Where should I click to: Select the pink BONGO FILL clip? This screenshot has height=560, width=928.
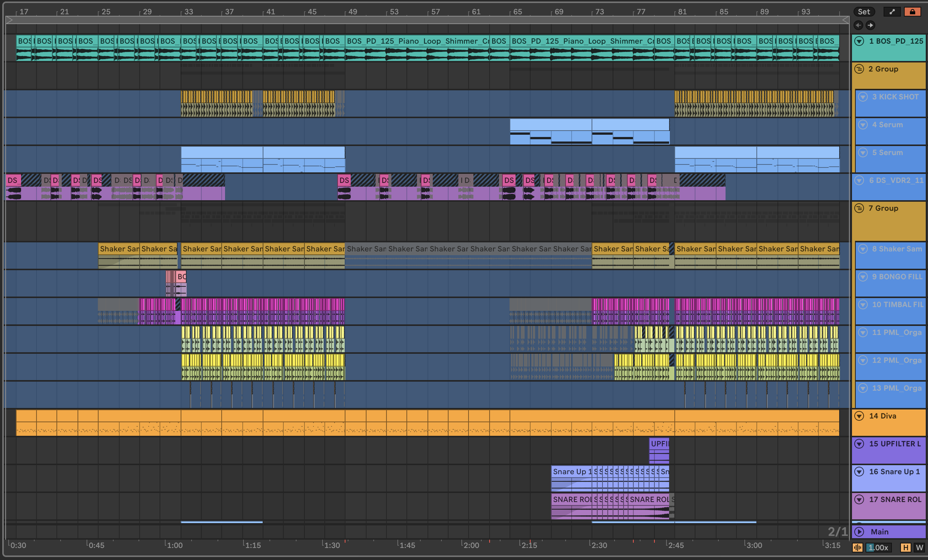coord(181,277)
